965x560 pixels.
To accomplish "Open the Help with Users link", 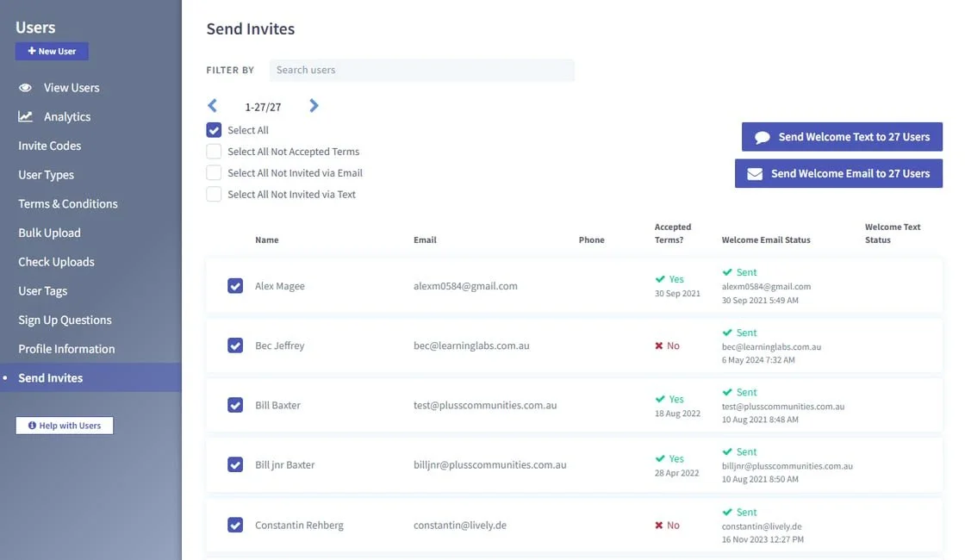I will 65,425.
